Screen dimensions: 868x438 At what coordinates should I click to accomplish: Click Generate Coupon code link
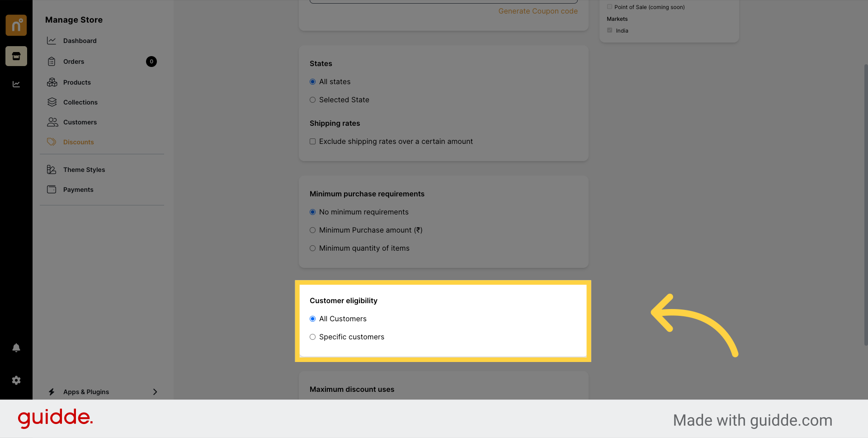[x=538, y=11]
